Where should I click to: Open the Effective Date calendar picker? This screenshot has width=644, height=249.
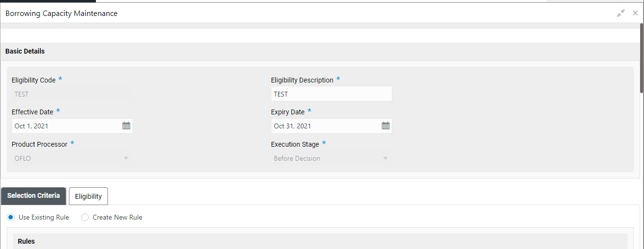coord(126,126)
